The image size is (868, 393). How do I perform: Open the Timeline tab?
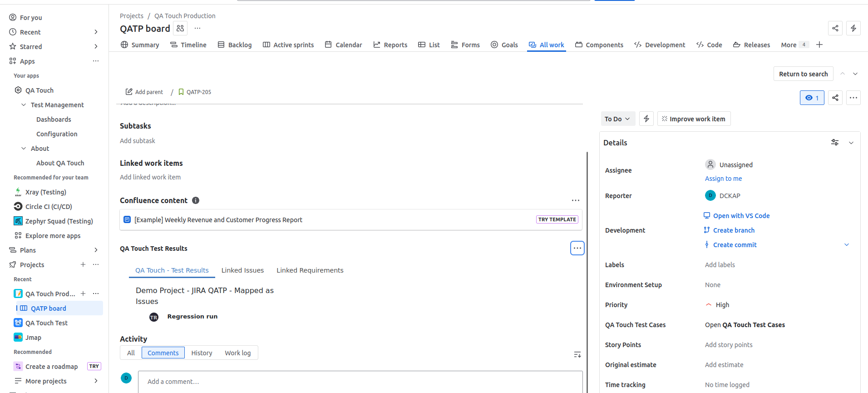[x=188, y=45]
